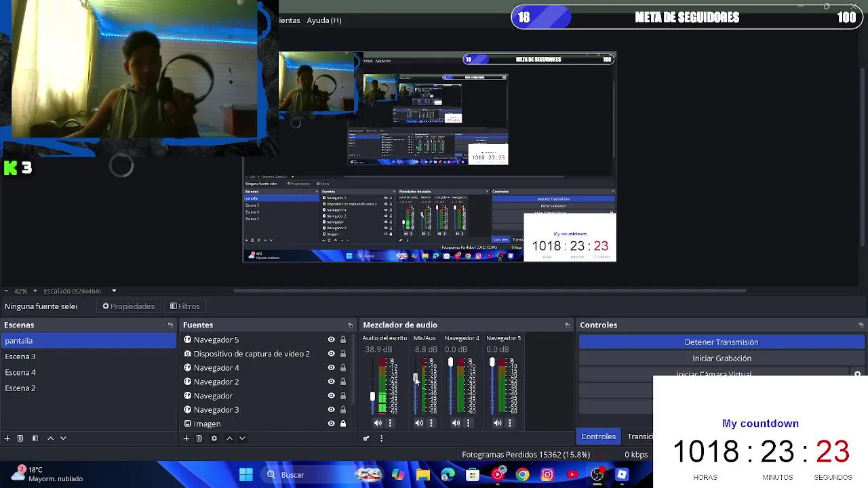Open Filtros for the selected source

(184, 306)
